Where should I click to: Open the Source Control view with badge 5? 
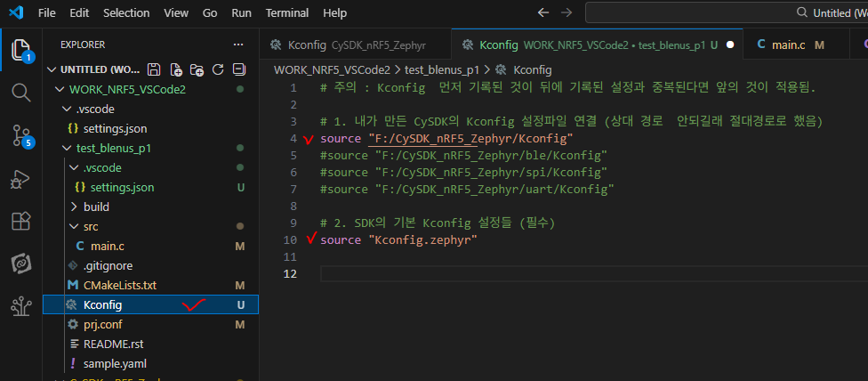[x=21, y=135]
